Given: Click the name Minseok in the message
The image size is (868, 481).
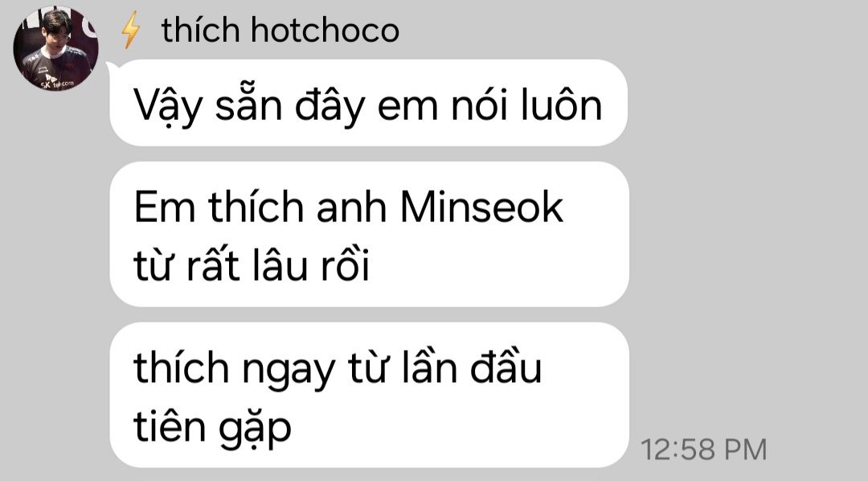Looking at the screenshot, I should pos(481,208).
